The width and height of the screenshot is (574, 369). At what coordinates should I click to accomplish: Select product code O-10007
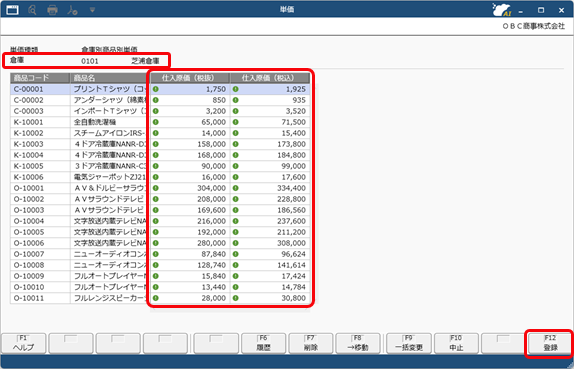29,254
